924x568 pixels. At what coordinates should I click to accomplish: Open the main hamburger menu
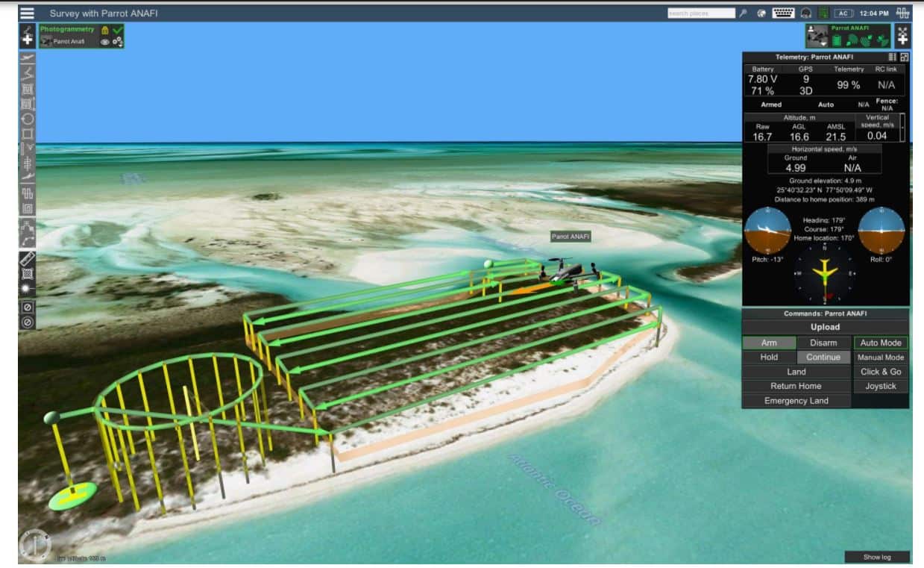tap(27, 13)
